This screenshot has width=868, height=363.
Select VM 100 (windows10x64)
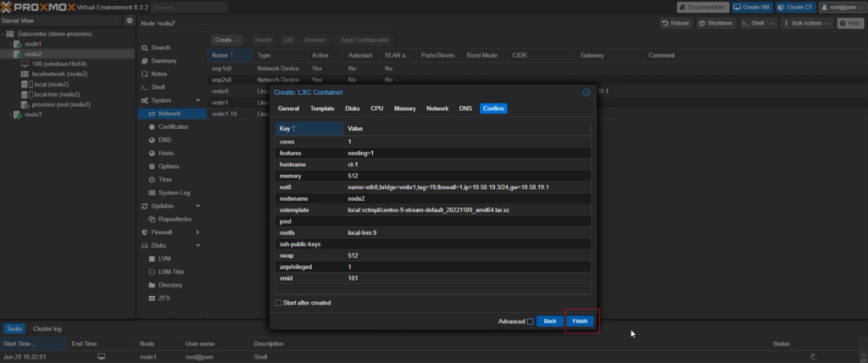59,64
